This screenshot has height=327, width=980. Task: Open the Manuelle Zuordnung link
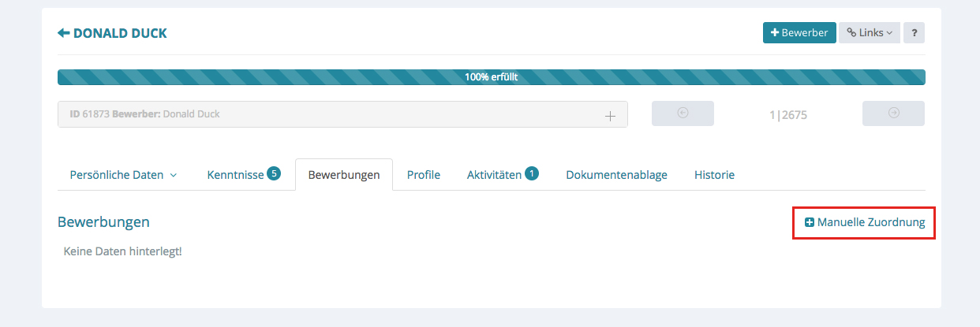[x=870, y=223]
